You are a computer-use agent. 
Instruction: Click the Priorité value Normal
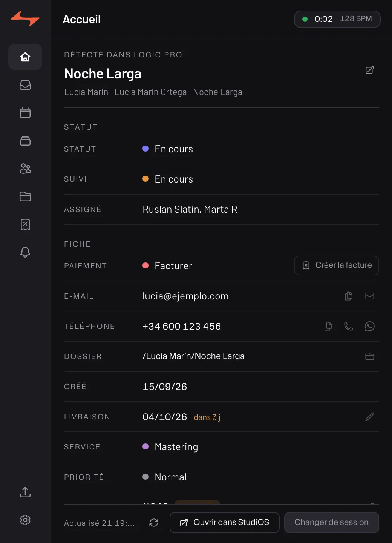click(164, 477)
